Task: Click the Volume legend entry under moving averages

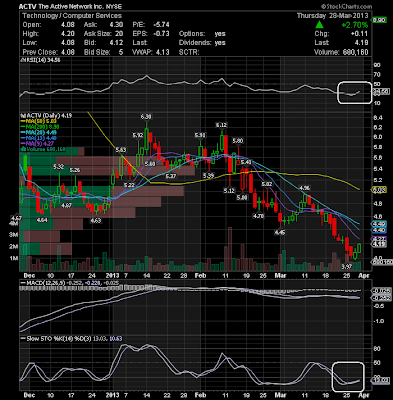Action: 43,150
